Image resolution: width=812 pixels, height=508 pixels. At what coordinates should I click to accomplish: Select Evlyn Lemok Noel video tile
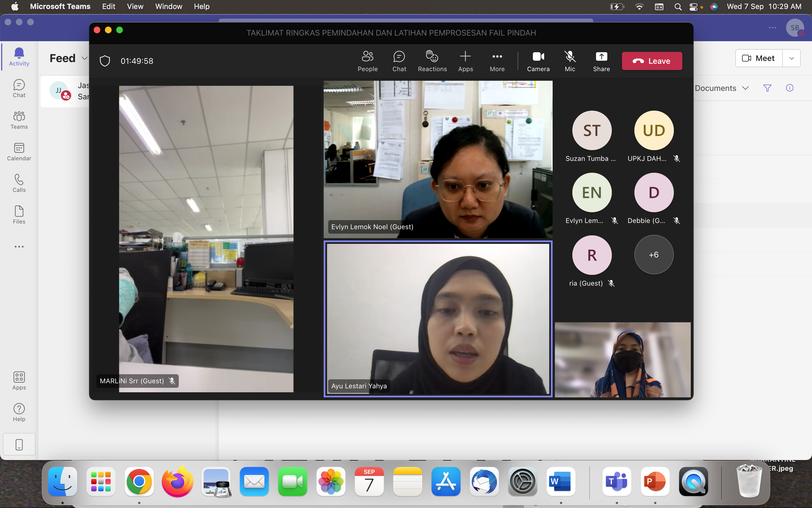coord(438,159)
